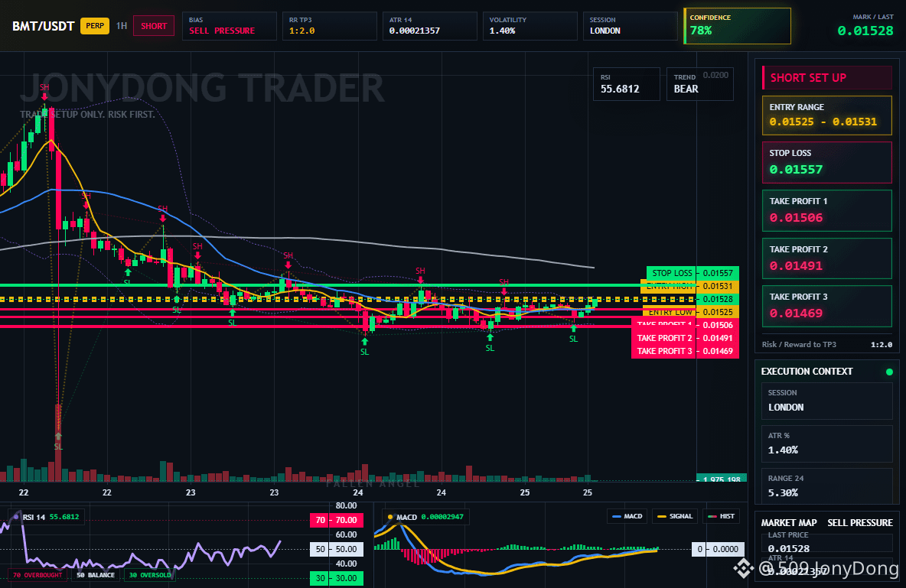Click the Range 24 5.30% box
906x588 pixels.
coord(827,486)
